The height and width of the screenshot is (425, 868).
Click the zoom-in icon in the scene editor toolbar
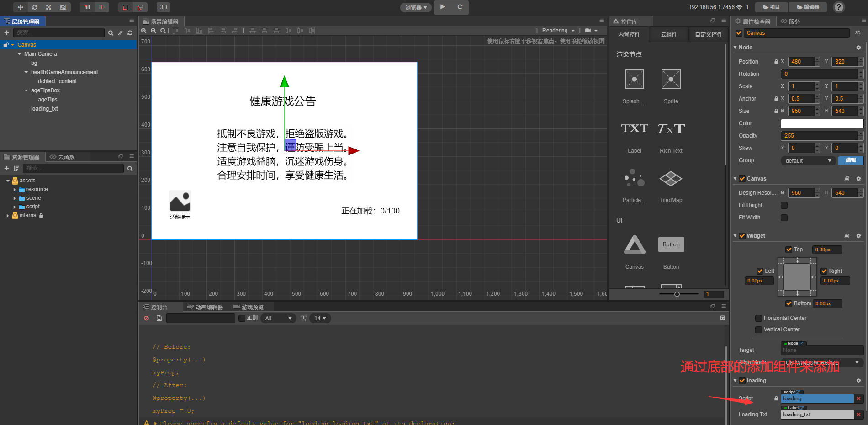point(143,31)
